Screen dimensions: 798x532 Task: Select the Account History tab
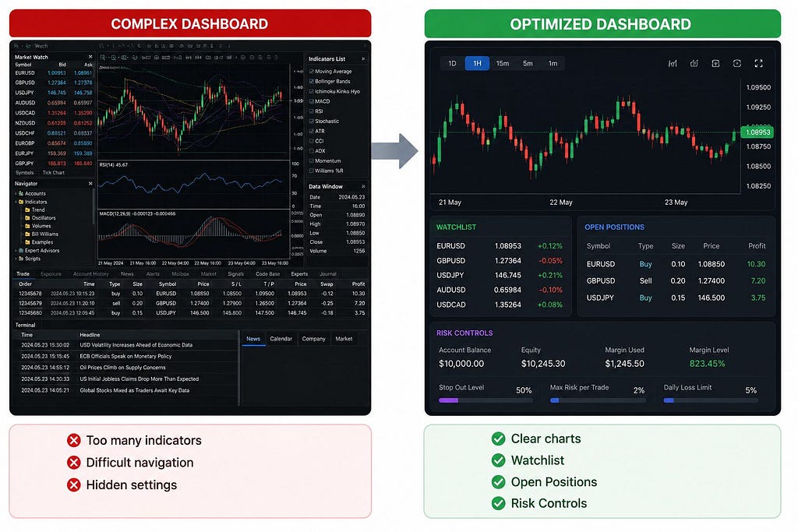[x=90, y=274]
